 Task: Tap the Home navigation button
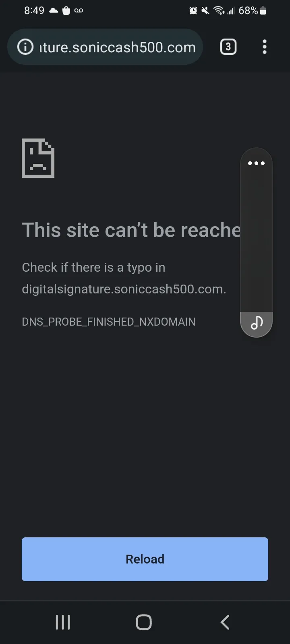pyautogui.click(x=144, y=622)
